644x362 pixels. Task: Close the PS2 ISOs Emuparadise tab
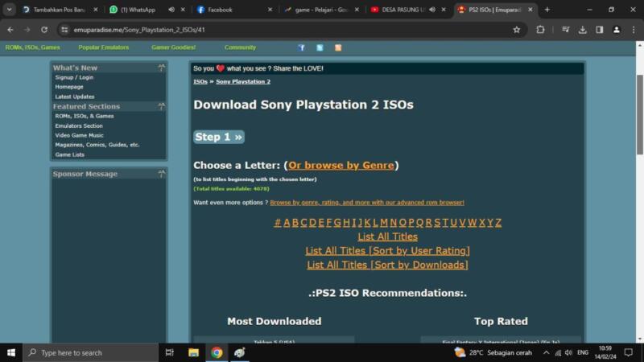pos(530,10)
